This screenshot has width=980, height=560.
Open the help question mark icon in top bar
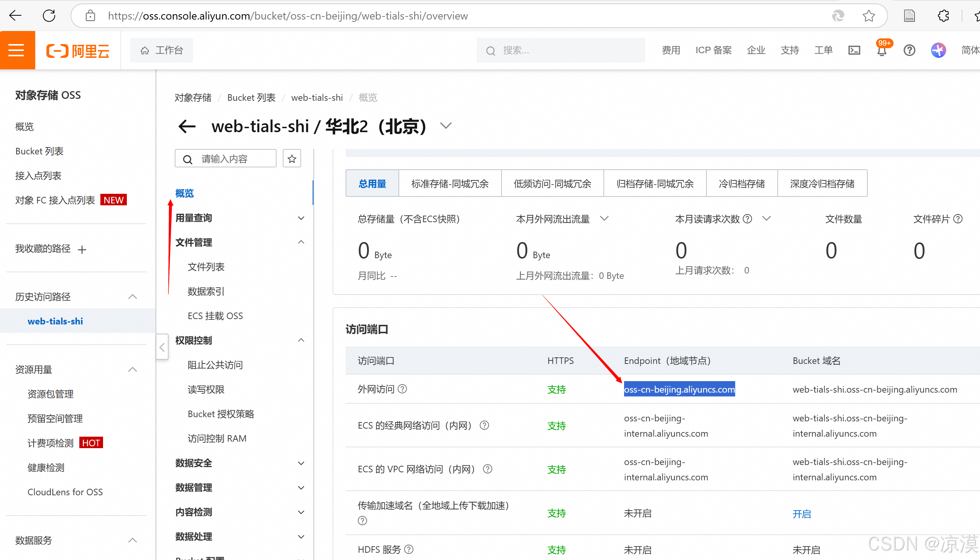[909, 50]
